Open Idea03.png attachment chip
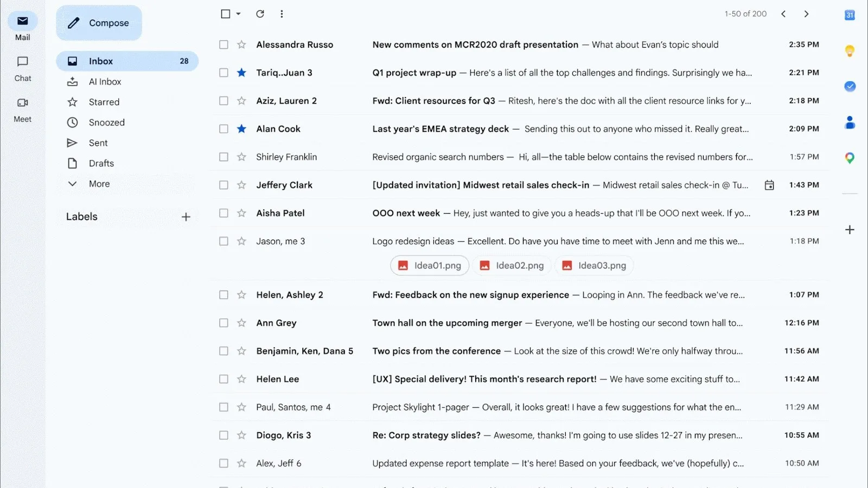Screen dimensions: 868x488 click(594, 266)
